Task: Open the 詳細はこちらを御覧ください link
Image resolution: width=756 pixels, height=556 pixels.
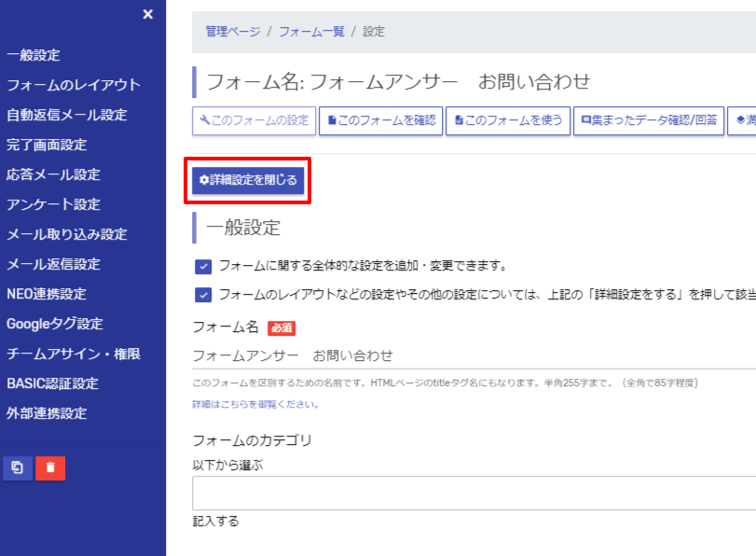Action: [256, 405]
